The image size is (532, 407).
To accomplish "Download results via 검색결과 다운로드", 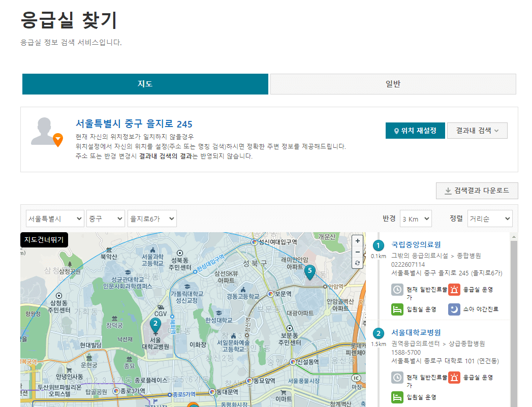I will pos(477,191).
